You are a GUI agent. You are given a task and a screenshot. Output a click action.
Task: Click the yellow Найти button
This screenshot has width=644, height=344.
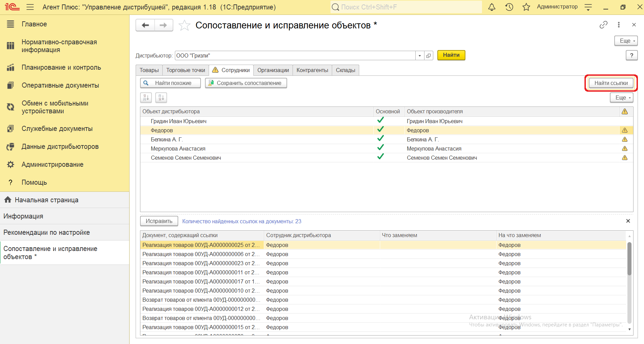coord(451,55)
